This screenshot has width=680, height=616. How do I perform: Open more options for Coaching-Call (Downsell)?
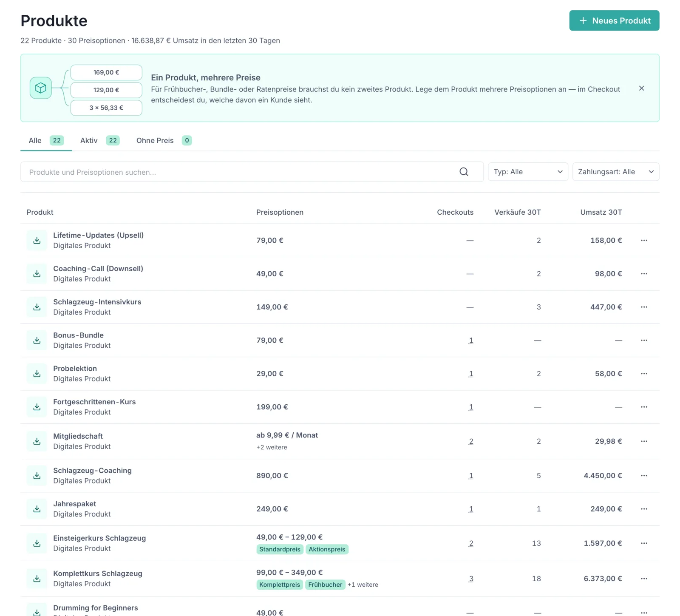coord(644,274)
